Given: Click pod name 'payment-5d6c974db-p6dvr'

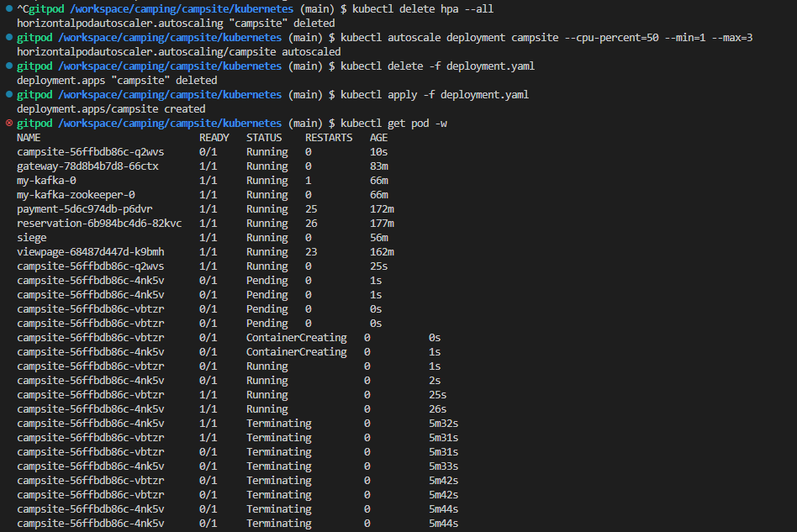Looking at the screenshot, I should click(85, 208).
